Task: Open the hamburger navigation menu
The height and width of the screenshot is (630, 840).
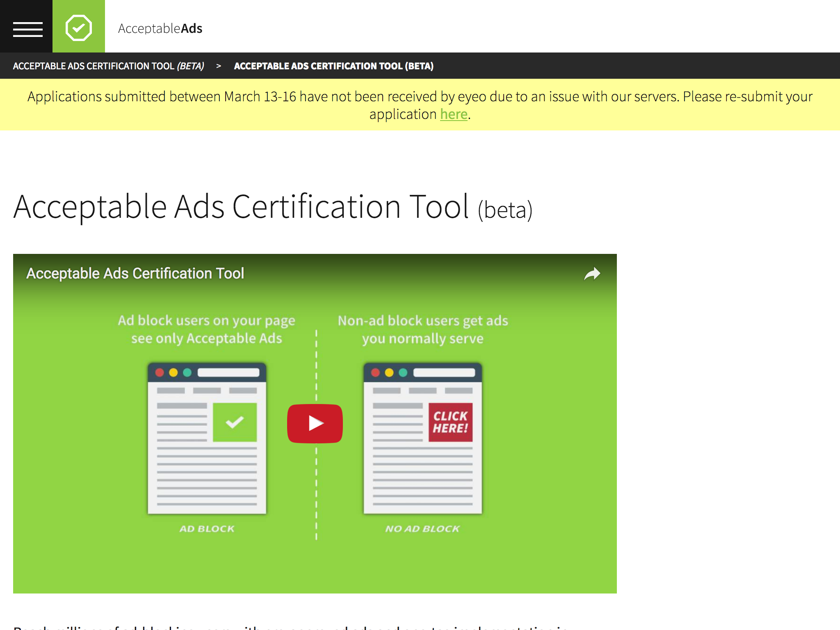Action: pos(27,29)
